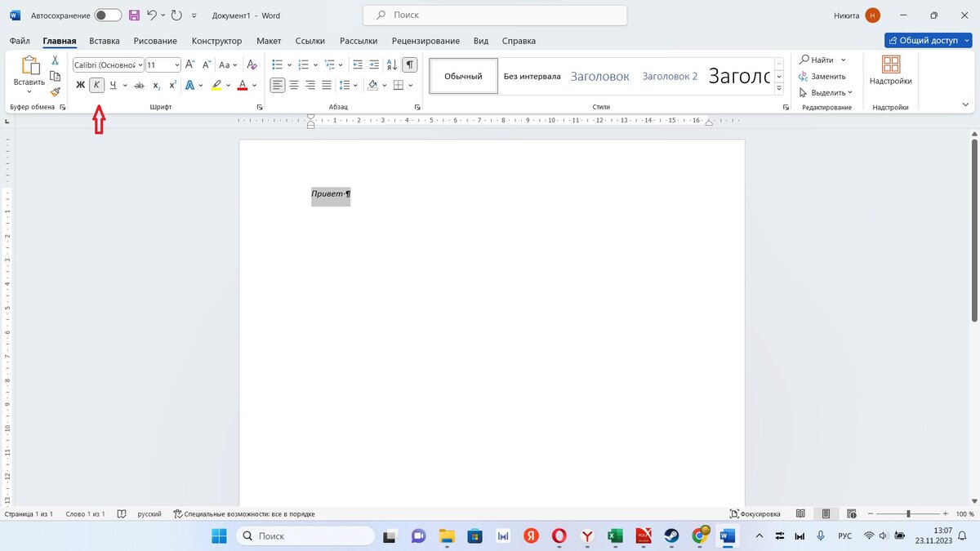Apply the Заголовок 2 style

click(x=670, y=76)
